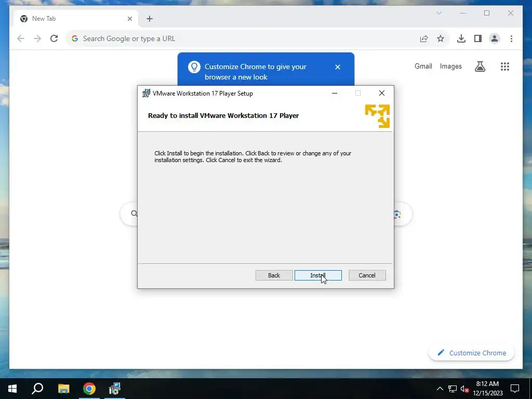
Task: Open Google Images link
Action: (450, 66)
